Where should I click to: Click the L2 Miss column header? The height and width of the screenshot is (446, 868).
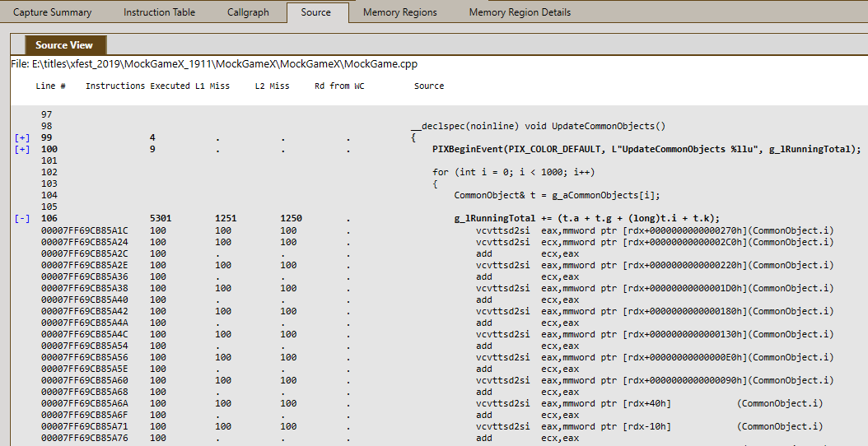tap(272, 86)
